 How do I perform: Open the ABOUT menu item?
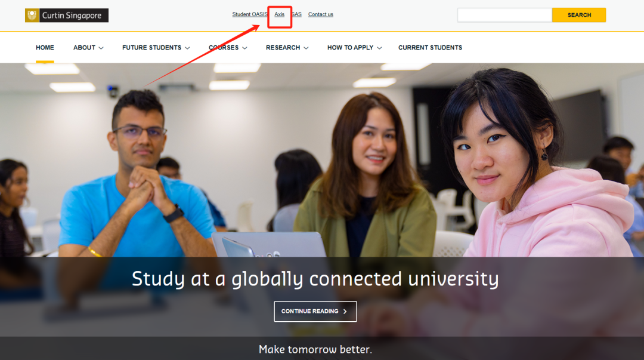click(x=84, y=48)
